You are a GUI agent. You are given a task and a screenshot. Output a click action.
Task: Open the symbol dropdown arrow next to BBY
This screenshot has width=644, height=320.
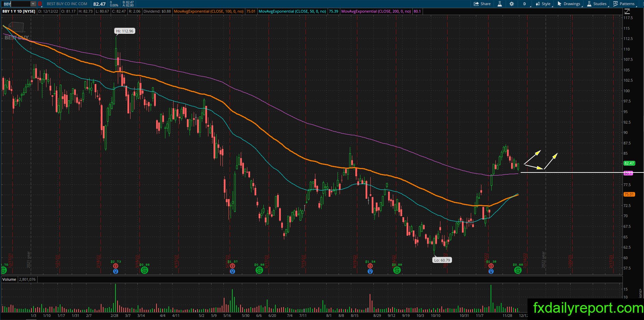[33, 4]
